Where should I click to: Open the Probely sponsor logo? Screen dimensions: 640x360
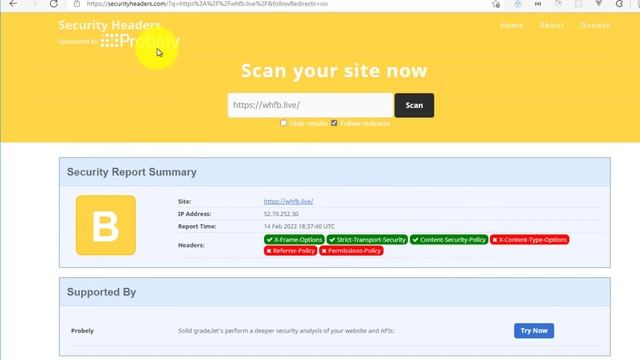[x=140, y=41]
